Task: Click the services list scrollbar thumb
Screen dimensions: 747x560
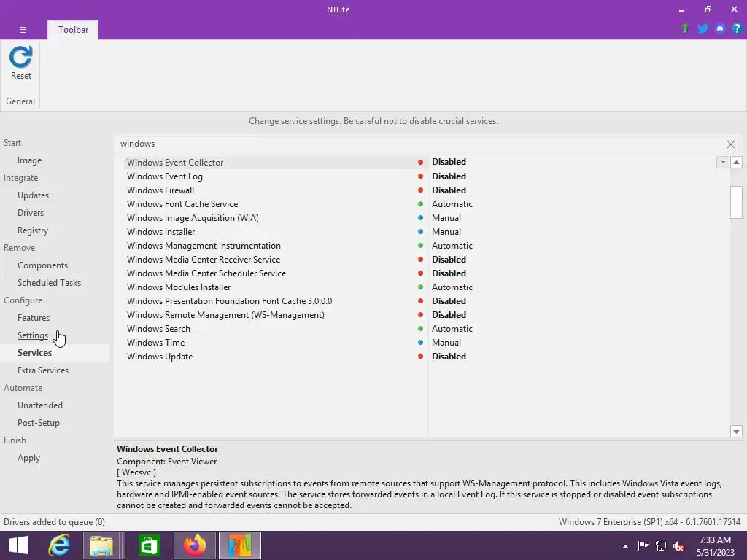Action: [x=737, y=202]
